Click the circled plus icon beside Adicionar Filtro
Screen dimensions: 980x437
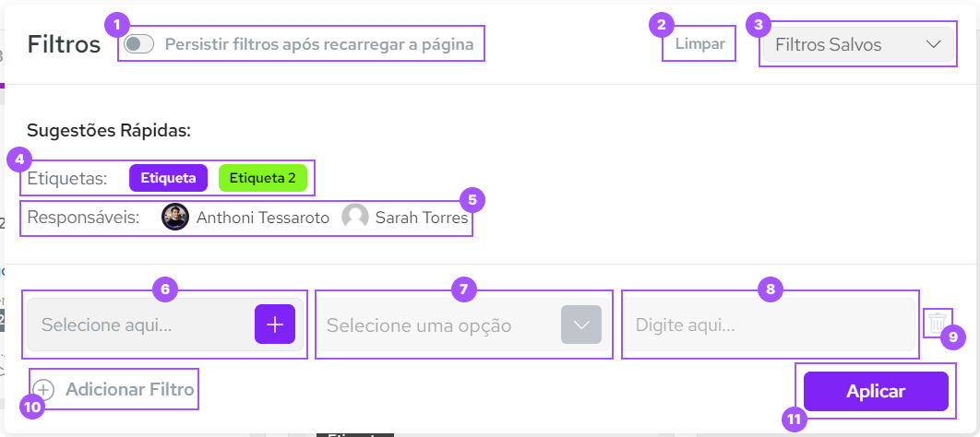[x=43, y=390]
